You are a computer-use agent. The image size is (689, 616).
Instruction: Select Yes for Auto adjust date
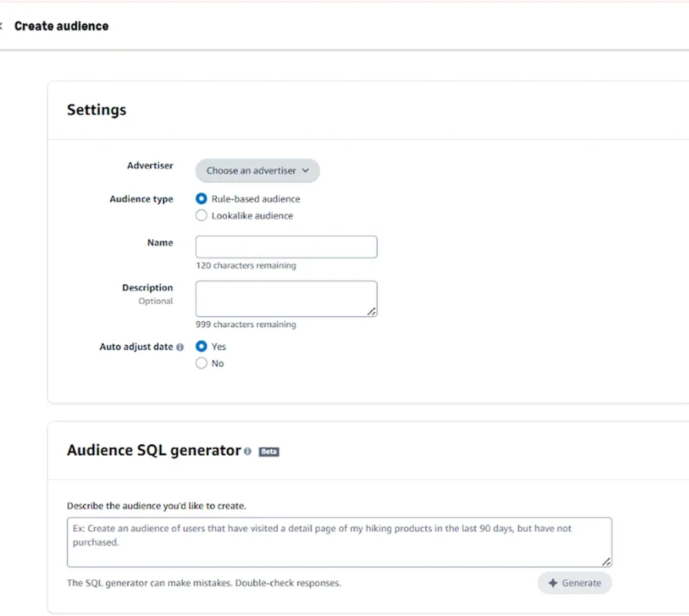(201, 346)
